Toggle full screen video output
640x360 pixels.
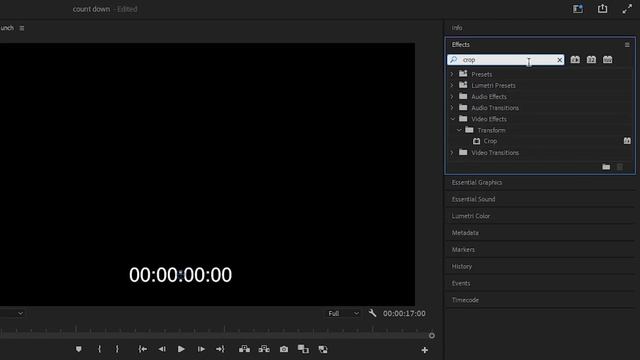pyautogui.click(x=627, y=9)
